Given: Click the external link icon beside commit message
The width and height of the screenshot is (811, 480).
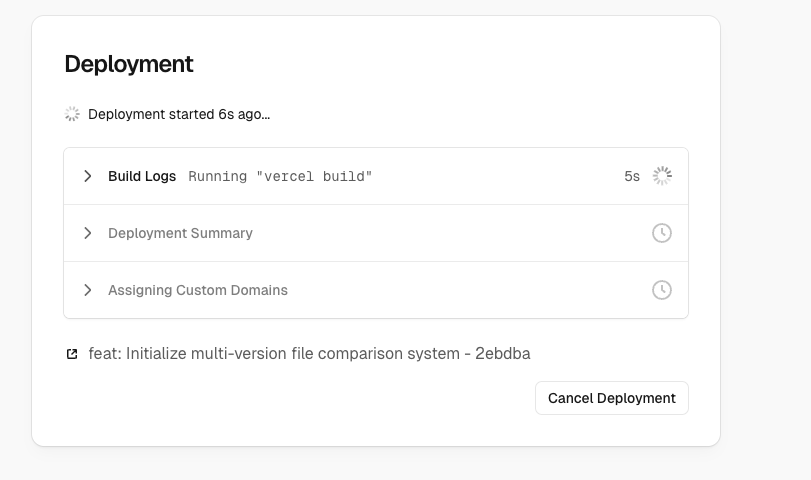Looking at the screenshot, I should click(x=72, y=354).
